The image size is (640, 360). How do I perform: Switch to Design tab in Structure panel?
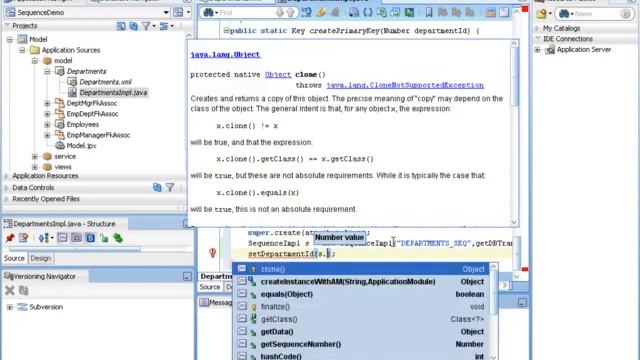click(41, 258)
